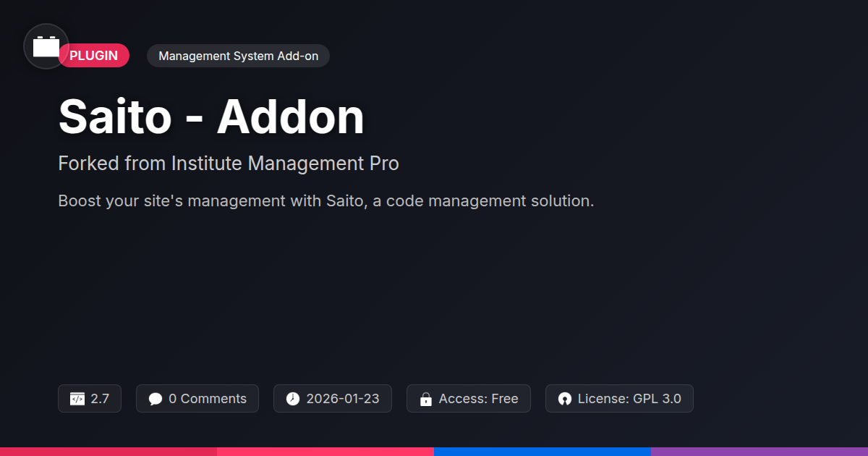Viewport: 868px width, 456px height.
Task: Click the plugin block icon
Action: coord(46,47)
